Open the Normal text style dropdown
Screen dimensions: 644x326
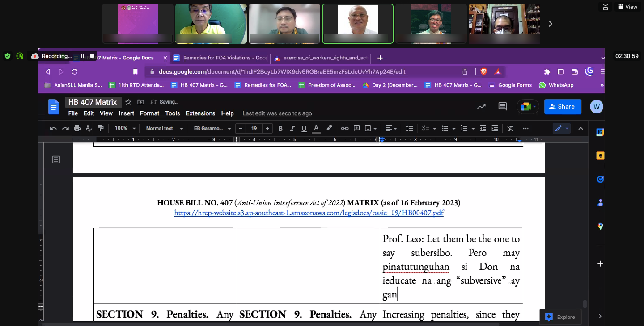point(164,129)
